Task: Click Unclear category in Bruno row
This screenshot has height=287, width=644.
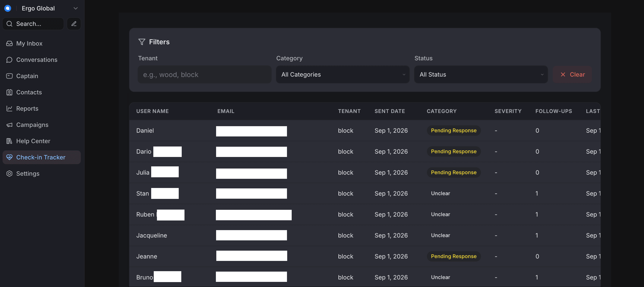Action: pyautogui.click(x=440, y=278)
